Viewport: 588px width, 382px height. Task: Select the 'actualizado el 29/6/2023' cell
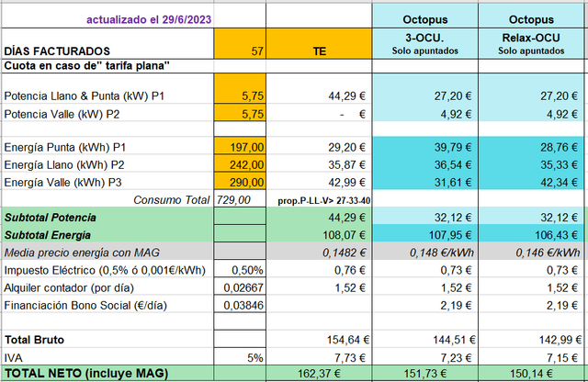tap(107, 16)
